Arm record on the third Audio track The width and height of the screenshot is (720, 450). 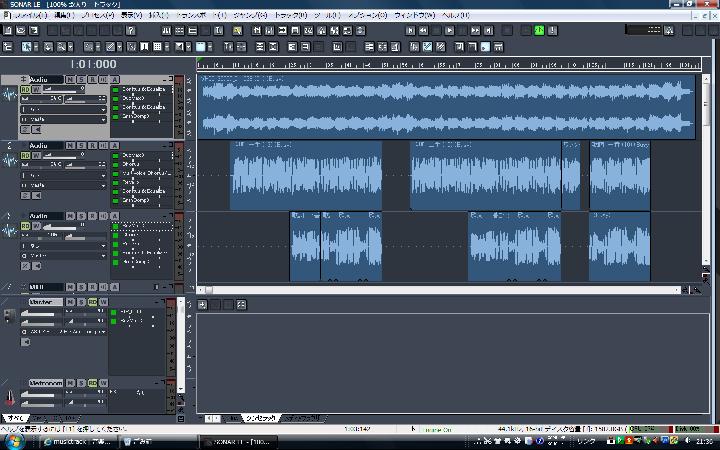click(x=92, y=216)
